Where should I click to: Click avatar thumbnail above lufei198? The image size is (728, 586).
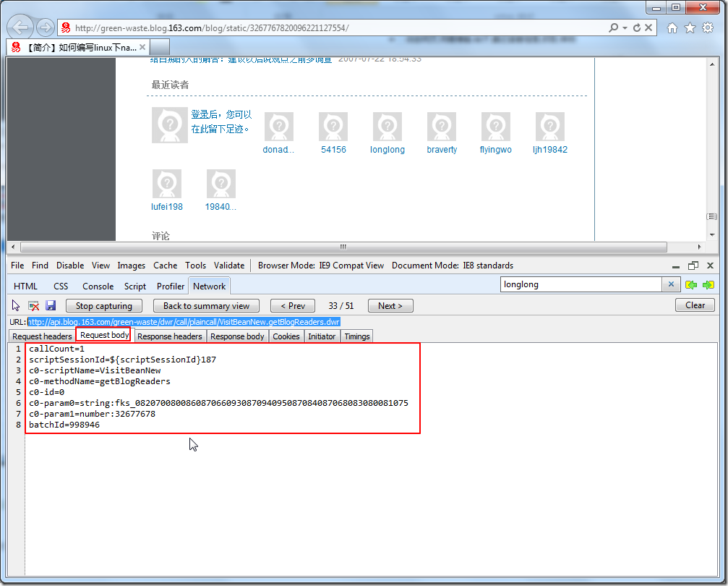pyautogui.click(x=167, y=184)
